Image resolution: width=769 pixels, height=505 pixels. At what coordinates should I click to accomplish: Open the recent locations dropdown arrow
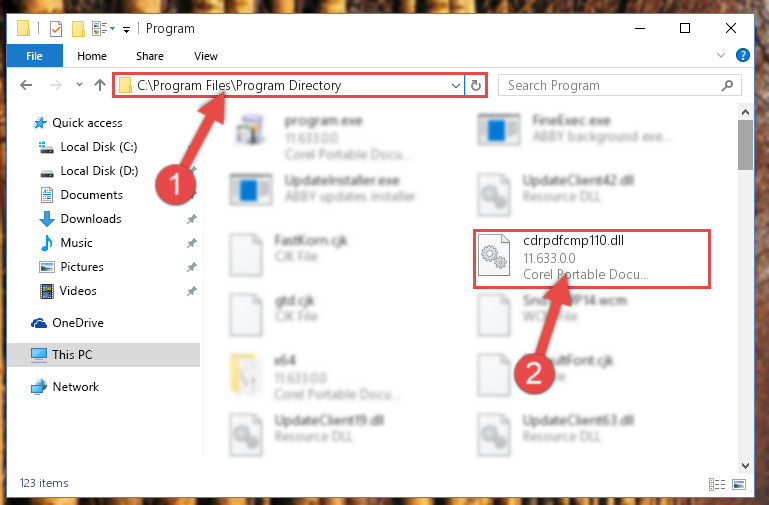pyautogui.click(x=79, y=85)
